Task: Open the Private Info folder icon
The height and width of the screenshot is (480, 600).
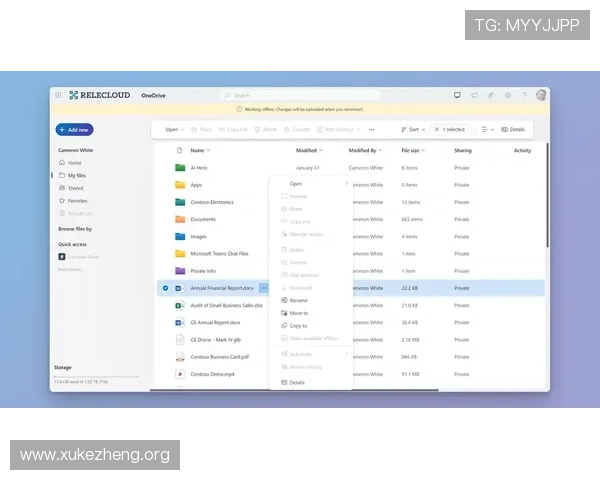Action: (x=180, y=271)
